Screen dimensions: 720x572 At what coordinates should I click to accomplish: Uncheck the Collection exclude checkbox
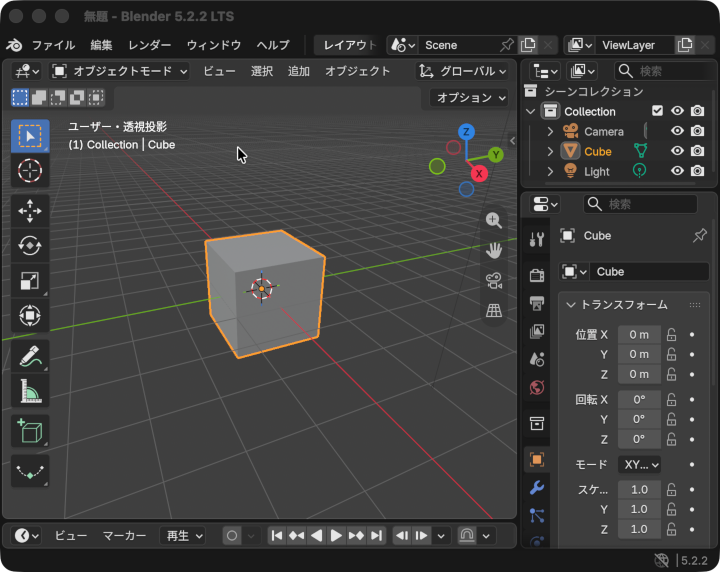point(657,111)
